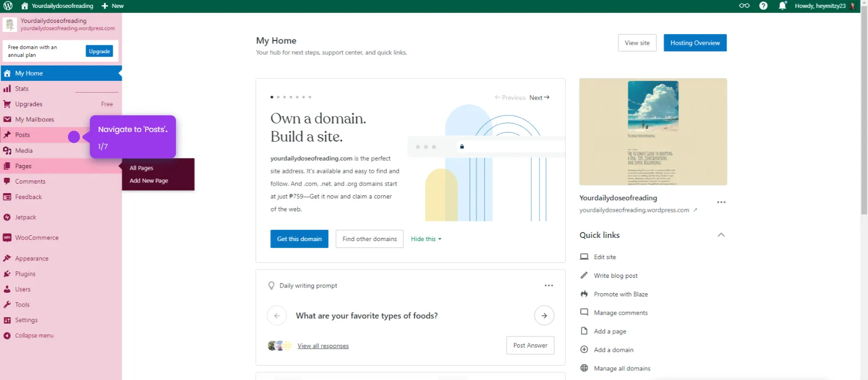Open the site card three-dots menu
The width and height of the screenshot is (868, 380).
point(721,202)
